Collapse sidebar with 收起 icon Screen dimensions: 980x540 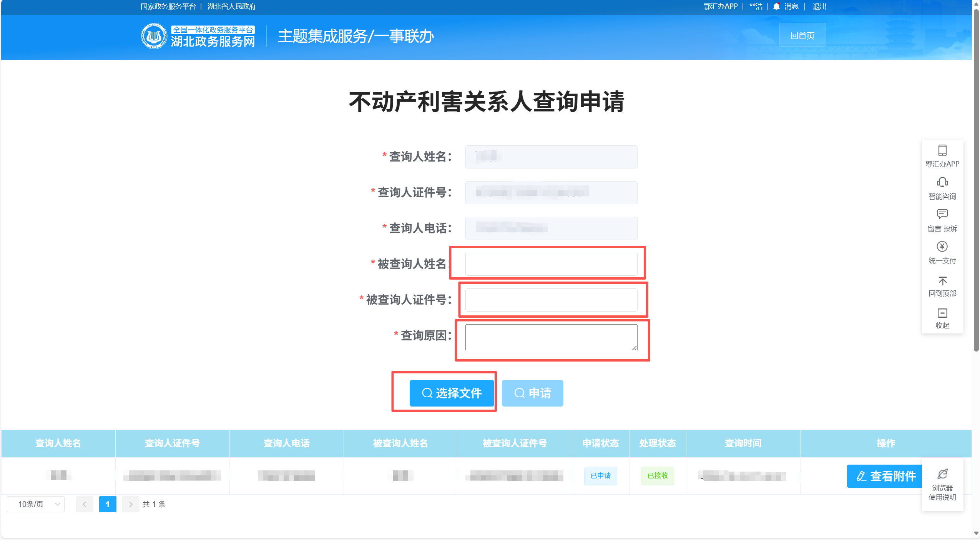tap(942, 313)
